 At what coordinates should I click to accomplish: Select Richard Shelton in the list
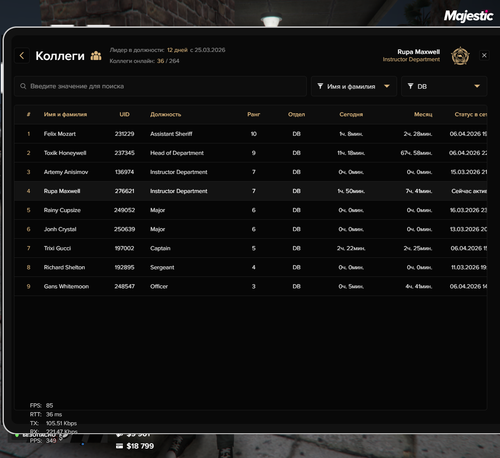64,267
